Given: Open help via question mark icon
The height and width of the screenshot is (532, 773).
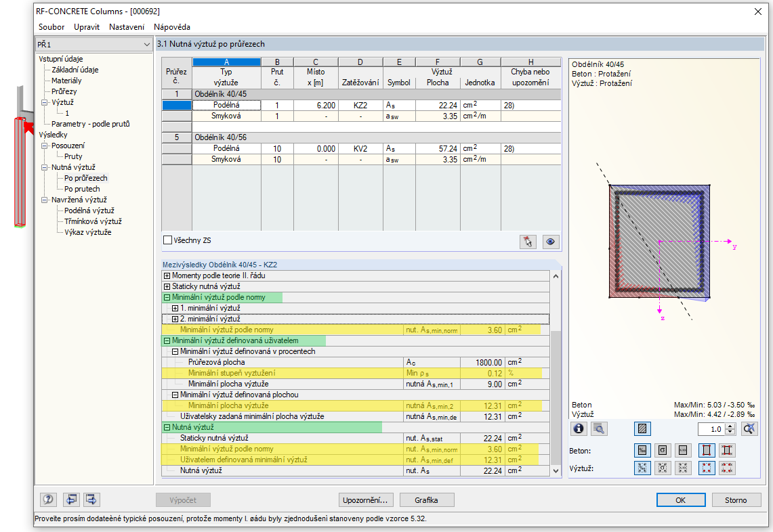Looking at the screenshot, I should click(x=48, y=500).
